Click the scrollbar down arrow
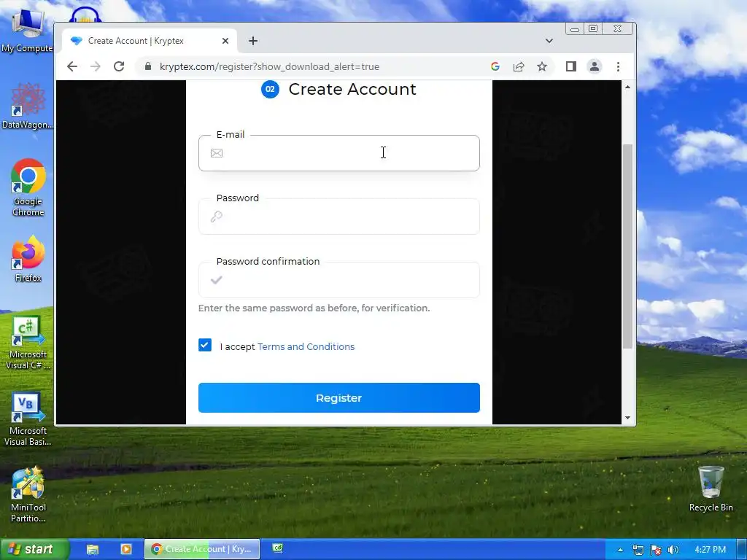The image size is (747, 560). pyautogui.click(x=627, y=418)
